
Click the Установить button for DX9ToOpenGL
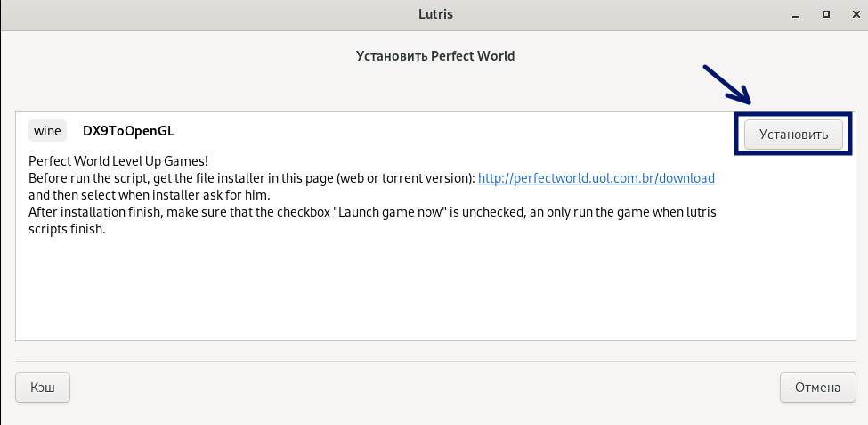click(793, 135)
